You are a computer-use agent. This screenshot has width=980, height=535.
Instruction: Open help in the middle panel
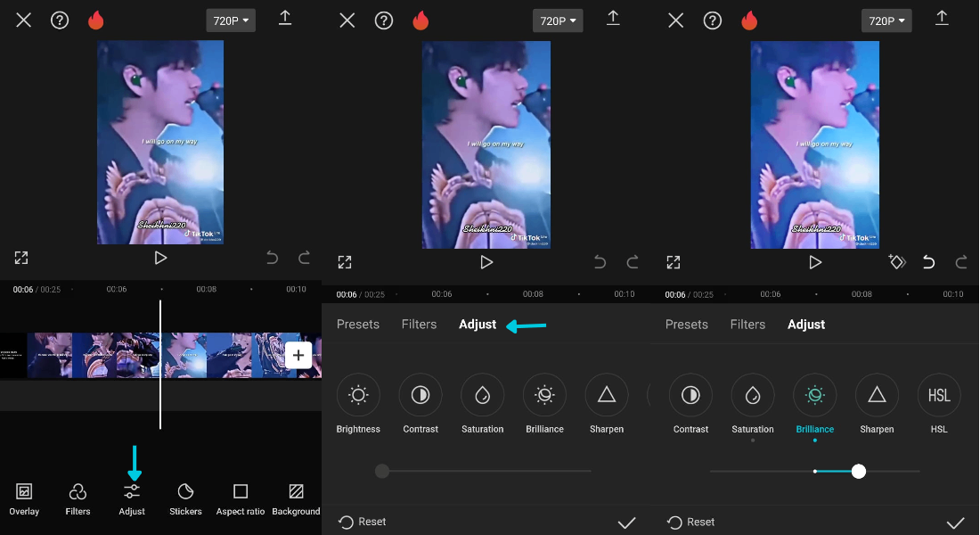(384, 21)
